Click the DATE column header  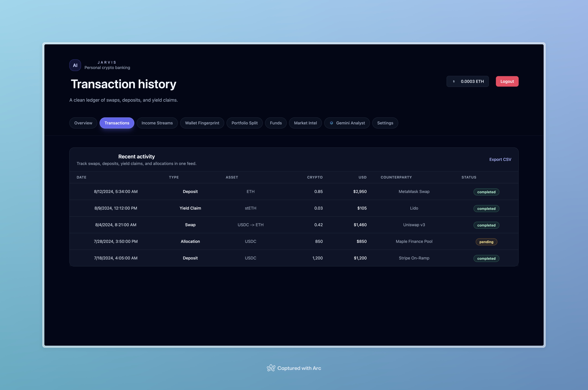coord(81,177)
